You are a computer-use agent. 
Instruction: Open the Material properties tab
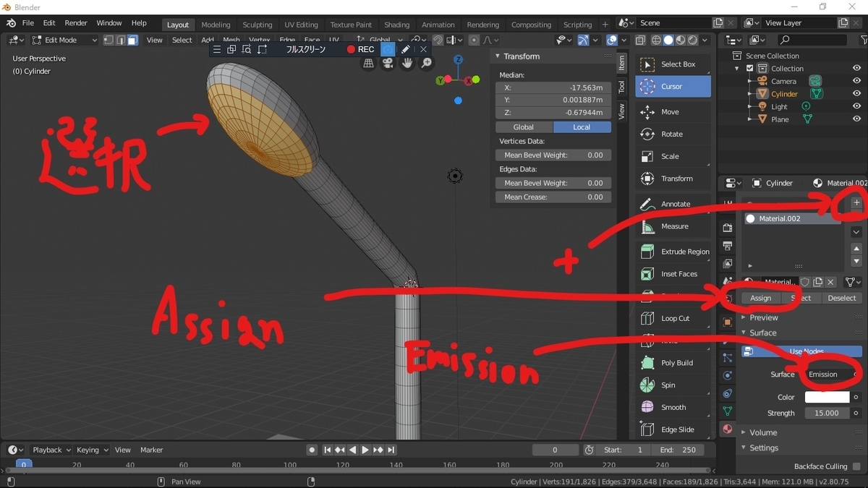pyautogui.click(x=728, y=429)
